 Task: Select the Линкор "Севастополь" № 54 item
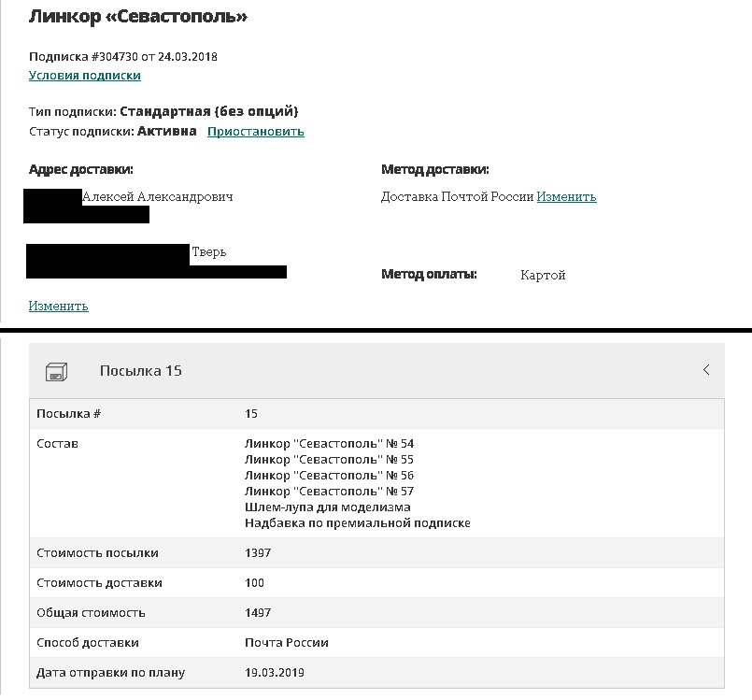tap(329, 444)
